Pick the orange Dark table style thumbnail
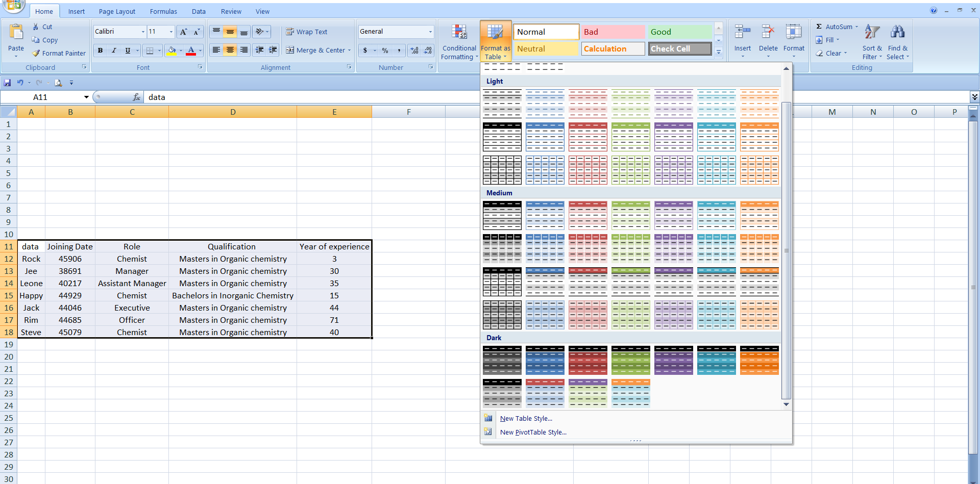The height and width of the screenshot is (484, 980). coord(759,360)
